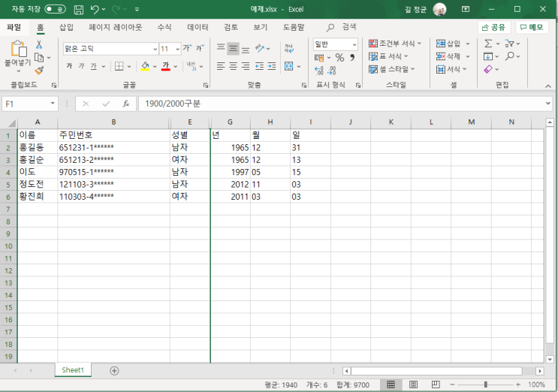Switch to the 검토 tab
558x392 pixels.
(231, 27)
